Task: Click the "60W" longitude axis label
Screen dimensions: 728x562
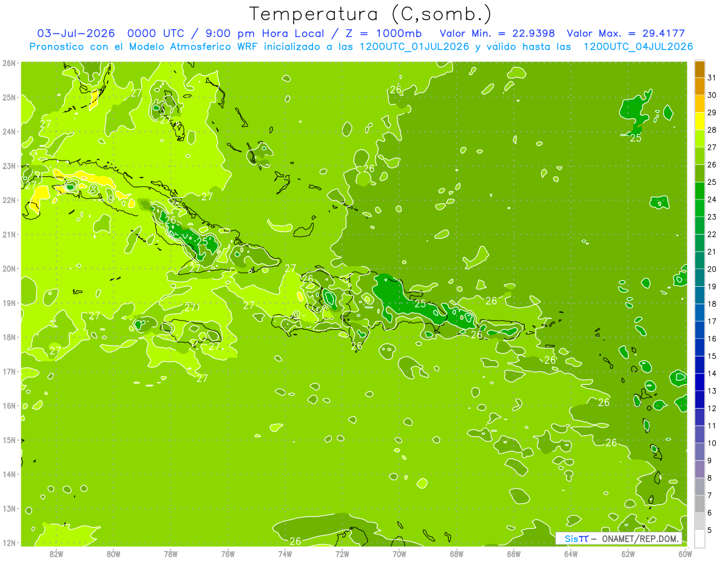Action: click(x=685, y=554)
